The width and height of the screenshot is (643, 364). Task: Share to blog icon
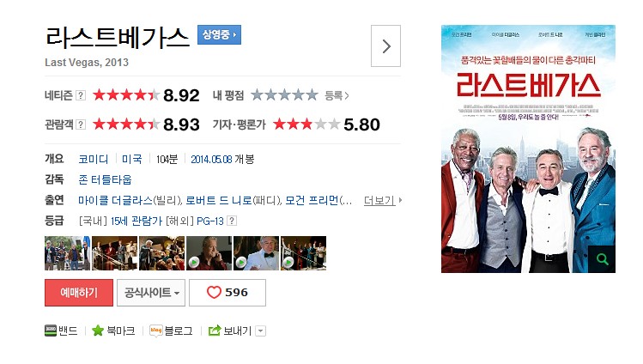[x=156, y=331]
